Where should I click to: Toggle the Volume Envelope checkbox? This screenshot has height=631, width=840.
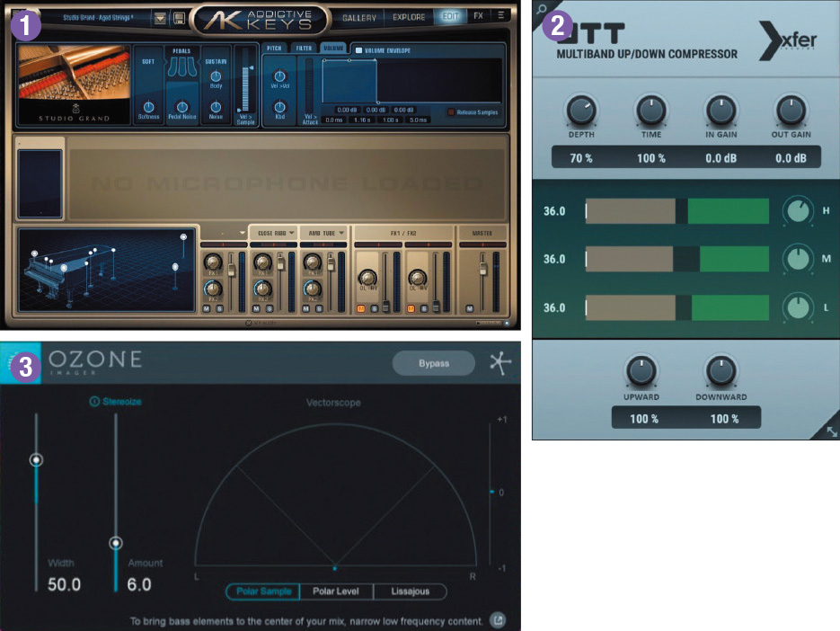tap(359, 50)
